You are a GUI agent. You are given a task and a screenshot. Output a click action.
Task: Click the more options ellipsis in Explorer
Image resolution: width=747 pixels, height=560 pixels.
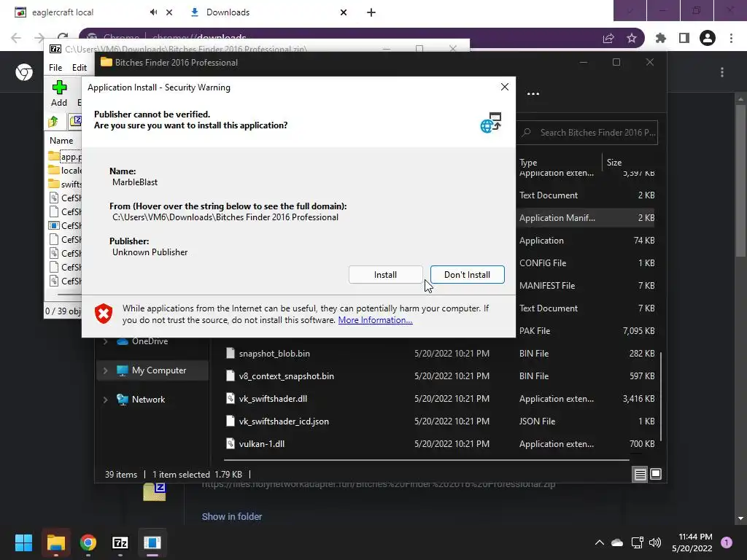(x=533, y=94)
